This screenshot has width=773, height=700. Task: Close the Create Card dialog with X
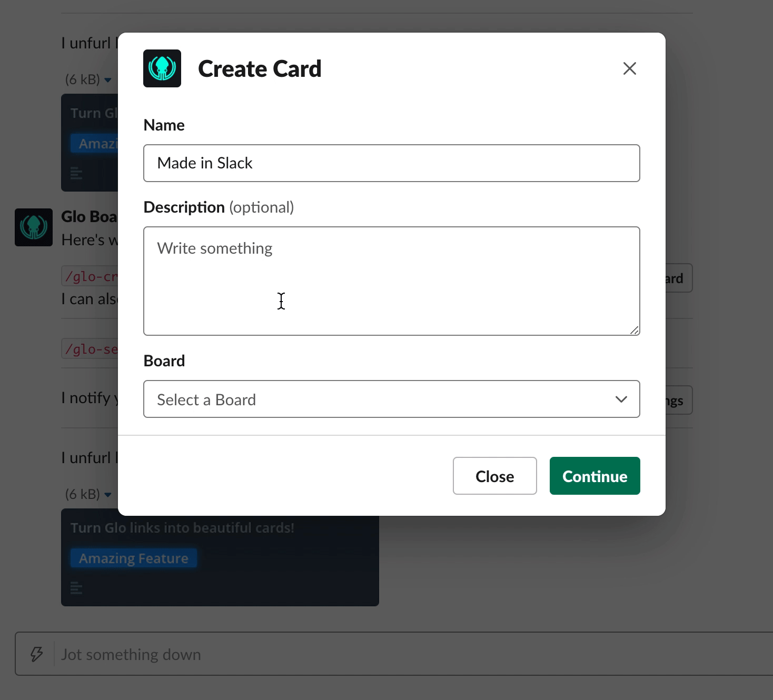coord(630,68)
